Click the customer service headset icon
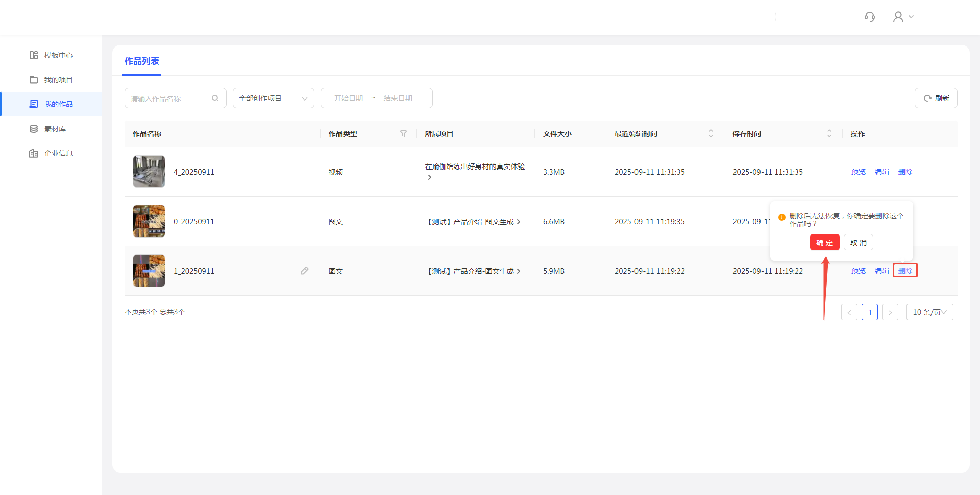Viewport: 980px width, 495px height. tap(870, 17)
